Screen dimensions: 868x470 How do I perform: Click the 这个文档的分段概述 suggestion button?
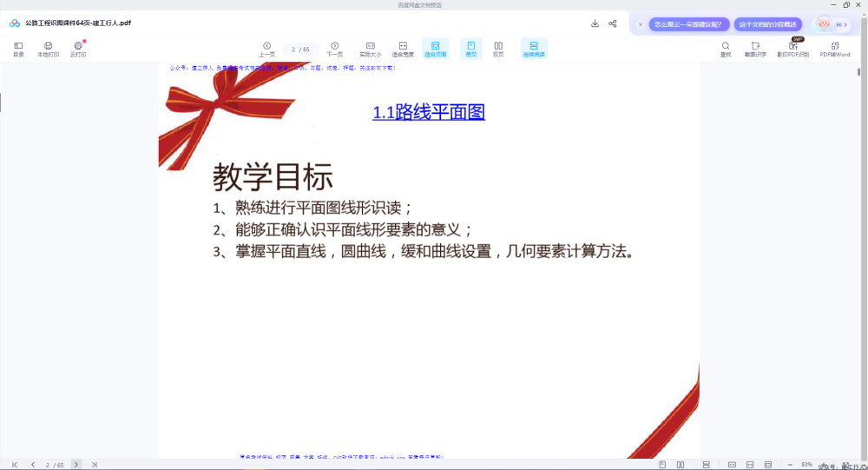[x=768, y=24]
